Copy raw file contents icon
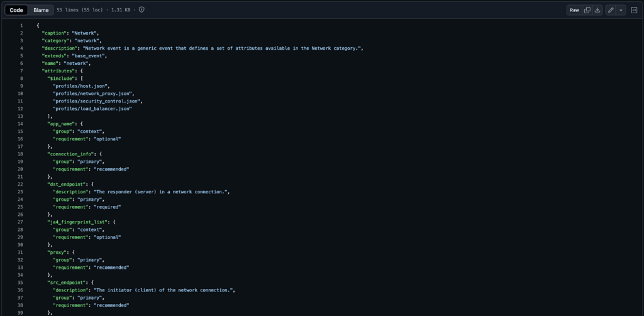 (587, 10)
